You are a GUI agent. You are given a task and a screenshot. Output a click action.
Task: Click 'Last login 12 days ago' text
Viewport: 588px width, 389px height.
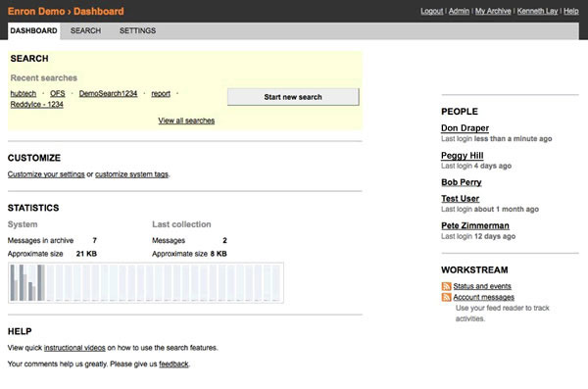coord(478,236)
